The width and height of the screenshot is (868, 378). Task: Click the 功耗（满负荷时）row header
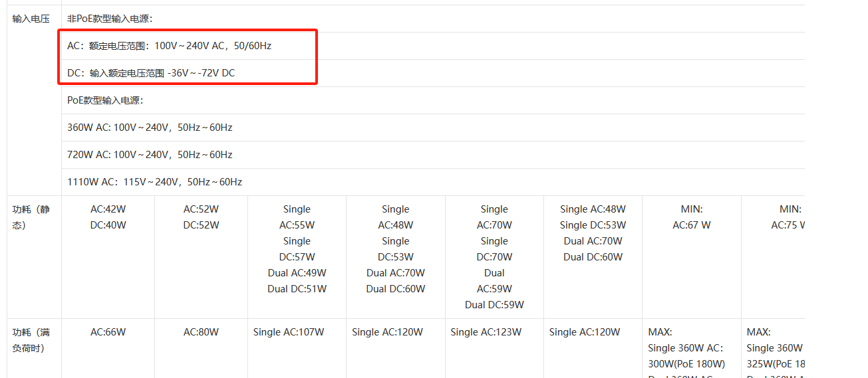click(31, 340)
